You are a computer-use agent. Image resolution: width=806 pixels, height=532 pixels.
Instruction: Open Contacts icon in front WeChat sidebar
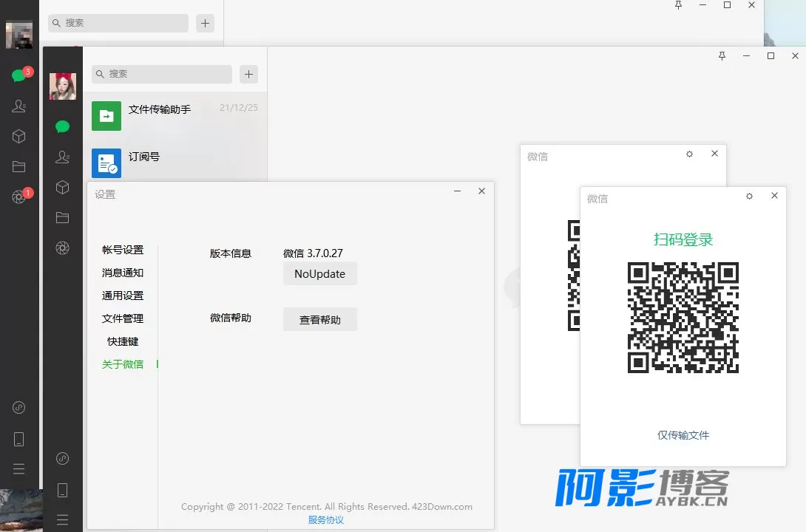coord(62,157)
